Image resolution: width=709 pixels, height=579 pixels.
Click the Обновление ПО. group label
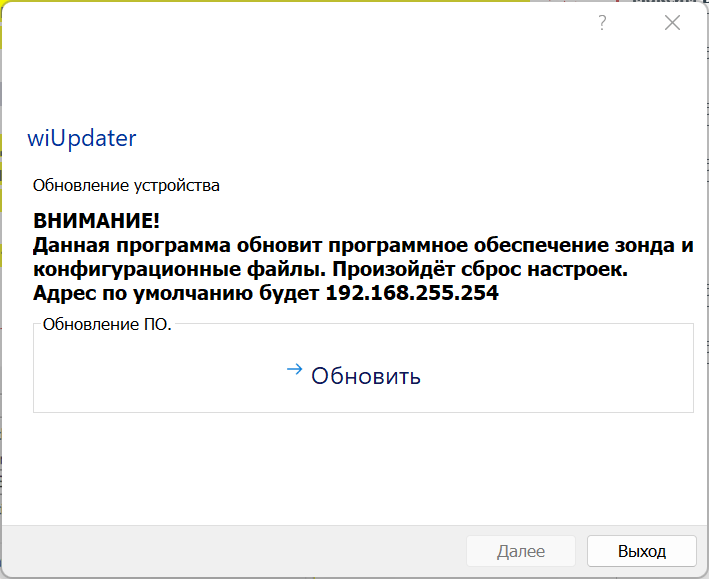(x=107, y=324)
